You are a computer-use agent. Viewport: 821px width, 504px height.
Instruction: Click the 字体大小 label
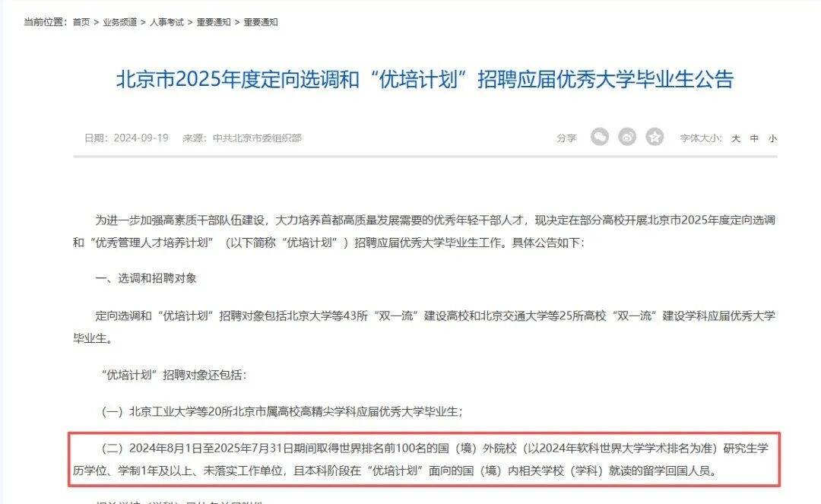(701, 138)
